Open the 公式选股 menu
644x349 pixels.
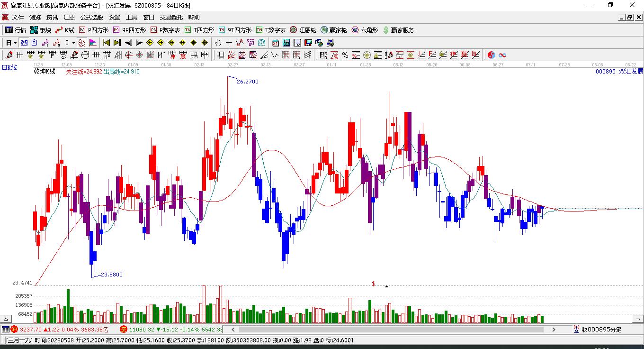pos(92,18)
